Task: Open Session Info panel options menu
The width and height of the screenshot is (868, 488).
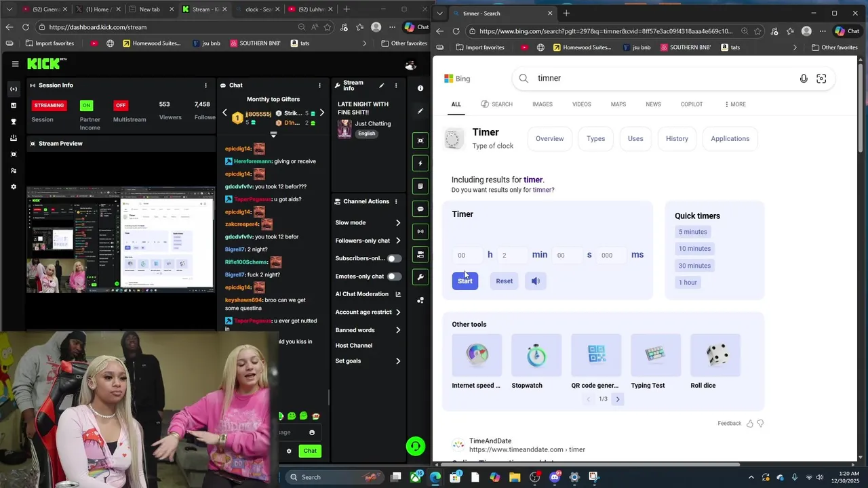Action: (206, 85)
